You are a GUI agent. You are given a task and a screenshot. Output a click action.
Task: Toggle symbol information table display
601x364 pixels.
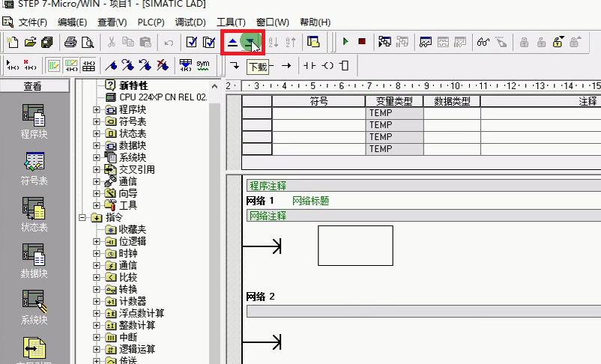point(88,65)
